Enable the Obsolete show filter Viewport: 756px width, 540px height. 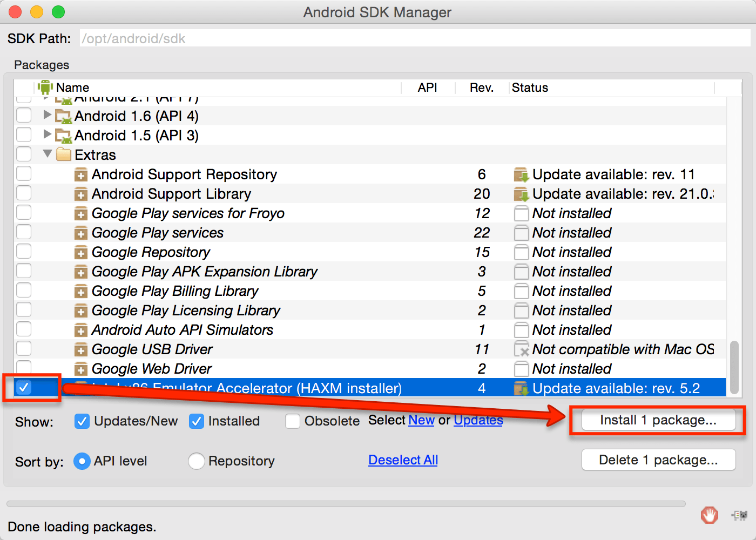[x=293, y=421]
